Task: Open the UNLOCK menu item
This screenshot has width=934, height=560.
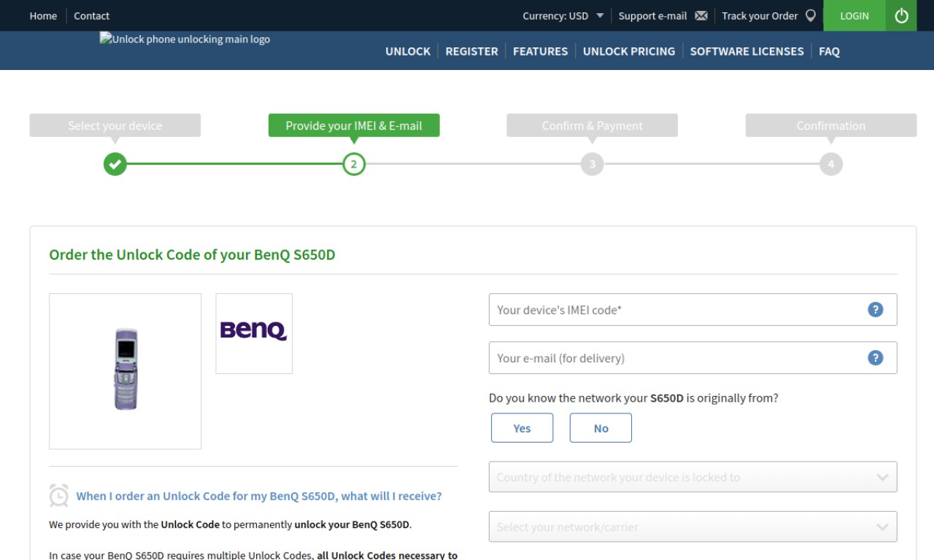Action: pos(408,51)
